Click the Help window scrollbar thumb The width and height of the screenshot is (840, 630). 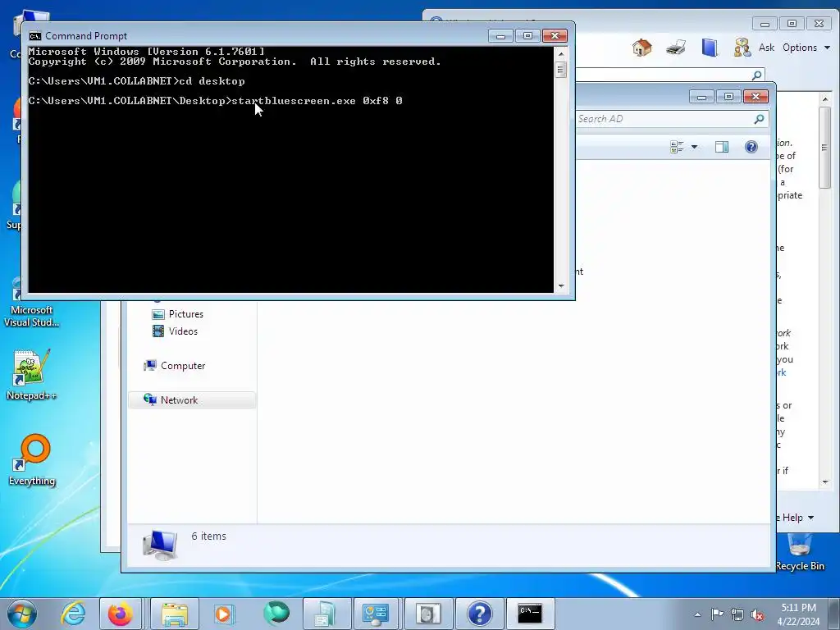point(825,148)
